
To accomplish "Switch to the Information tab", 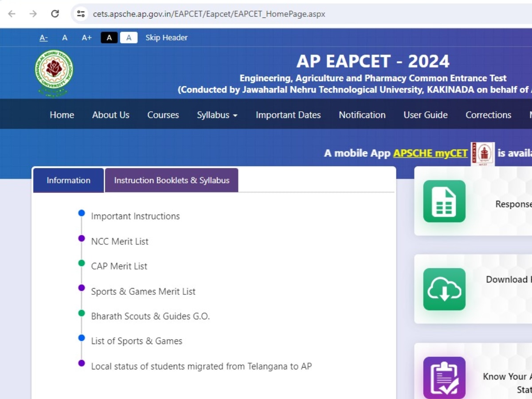I will pyautogui.click(x=68, y=180).
